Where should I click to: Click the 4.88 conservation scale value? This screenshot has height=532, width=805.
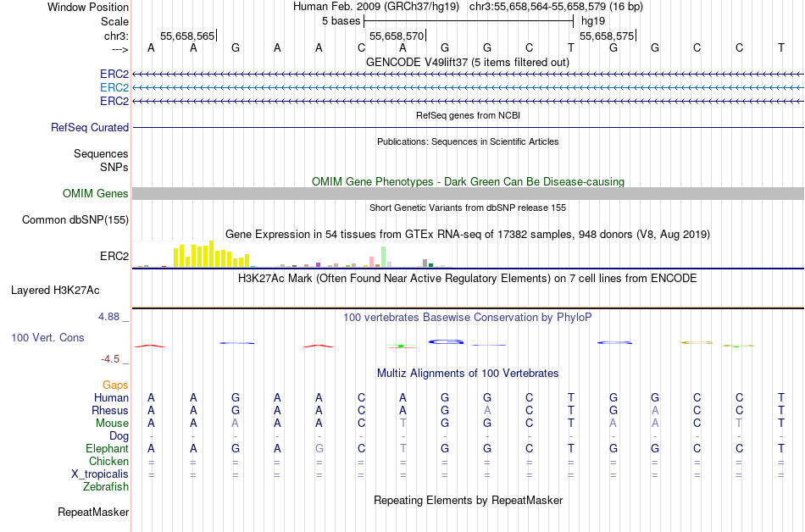tap(108, 317)
